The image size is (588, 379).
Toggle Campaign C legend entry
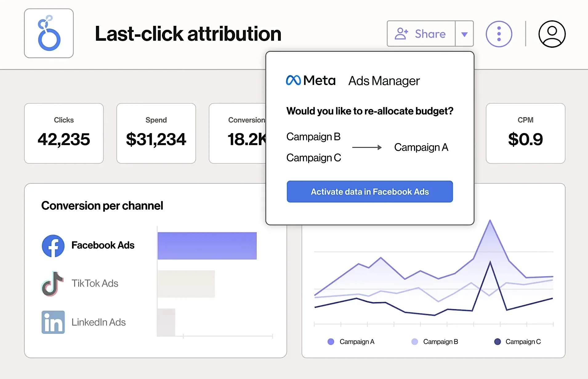(x=517, y=342)
